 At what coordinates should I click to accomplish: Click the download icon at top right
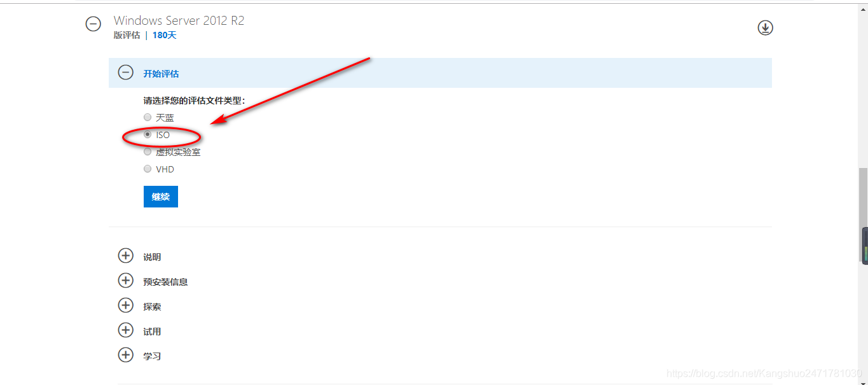tap(765, 28)
